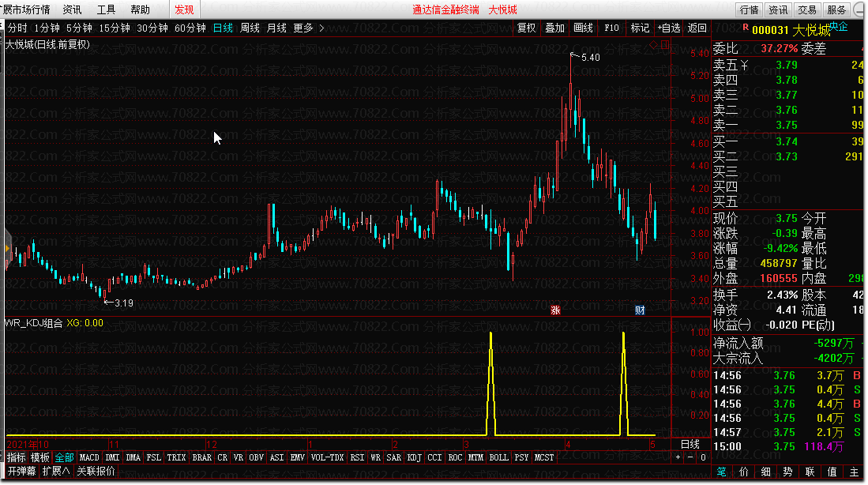Select the 指标 tab
The width and height of the screenshot is (868, 485).
click(16, 457)
